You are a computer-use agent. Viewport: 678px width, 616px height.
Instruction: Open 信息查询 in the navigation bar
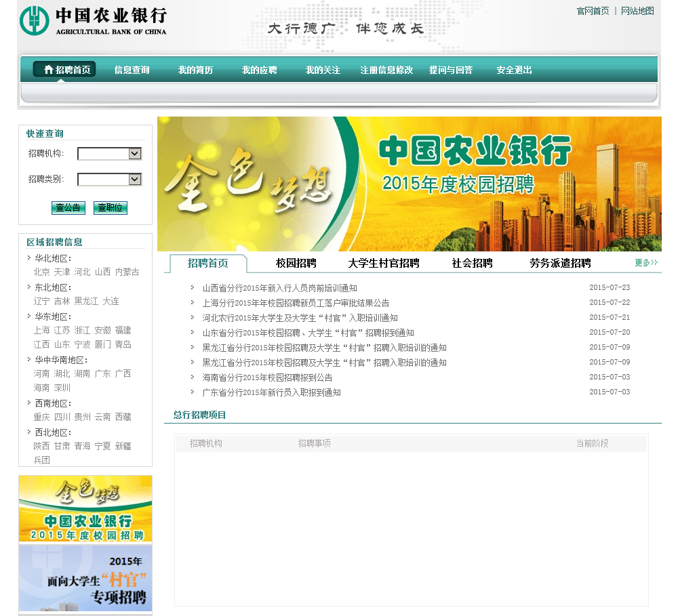(132, 70)
